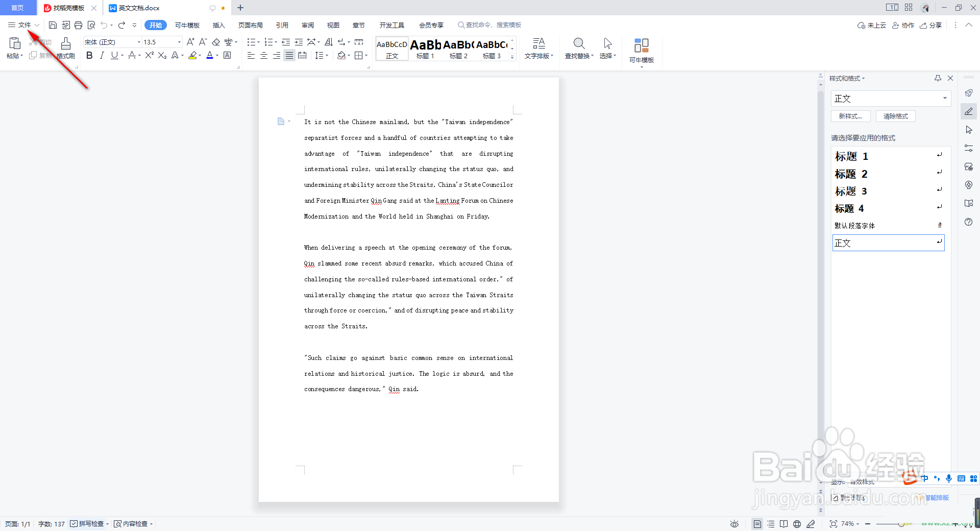Switch to 找稻壳模板 document tab

click(x=69, y=8)
